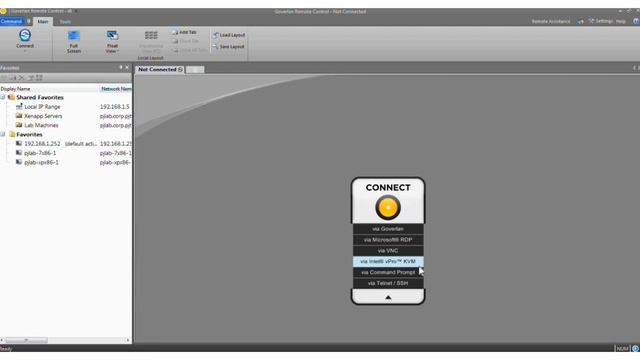Click the application logo at top left

[x=3, y=11]
